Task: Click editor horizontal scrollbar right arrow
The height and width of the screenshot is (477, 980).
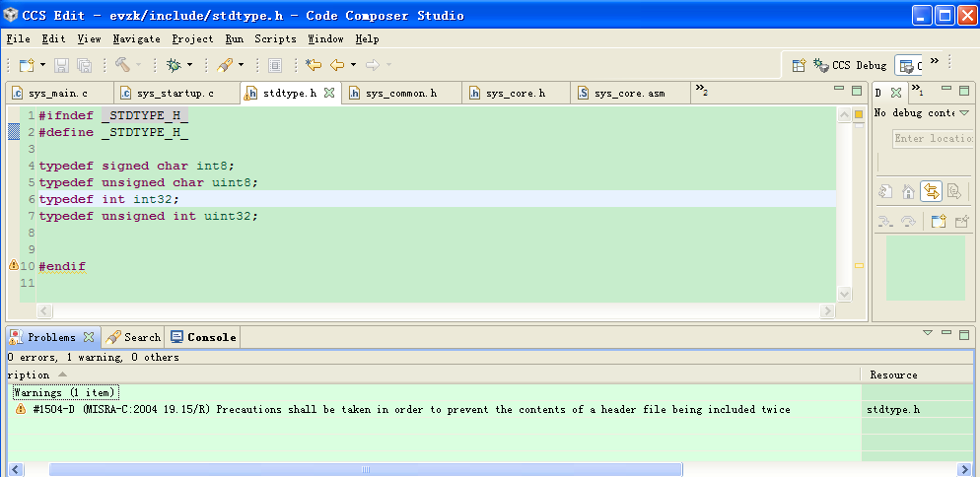Action: tap(827, 310)
